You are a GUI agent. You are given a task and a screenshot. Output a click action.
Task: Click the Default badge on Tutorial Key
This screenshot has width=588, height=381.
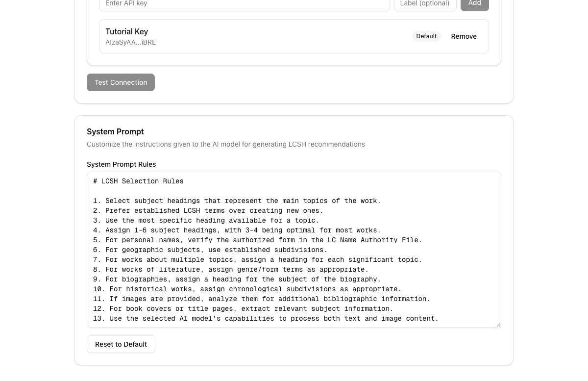tap(426, 36)
